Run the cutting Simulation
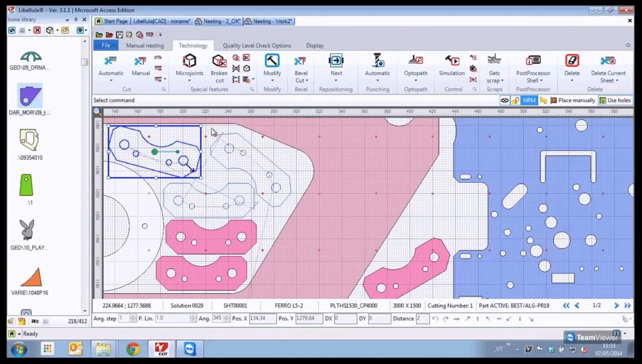Screen dimensions: 642x364 [x=451, y=61]
